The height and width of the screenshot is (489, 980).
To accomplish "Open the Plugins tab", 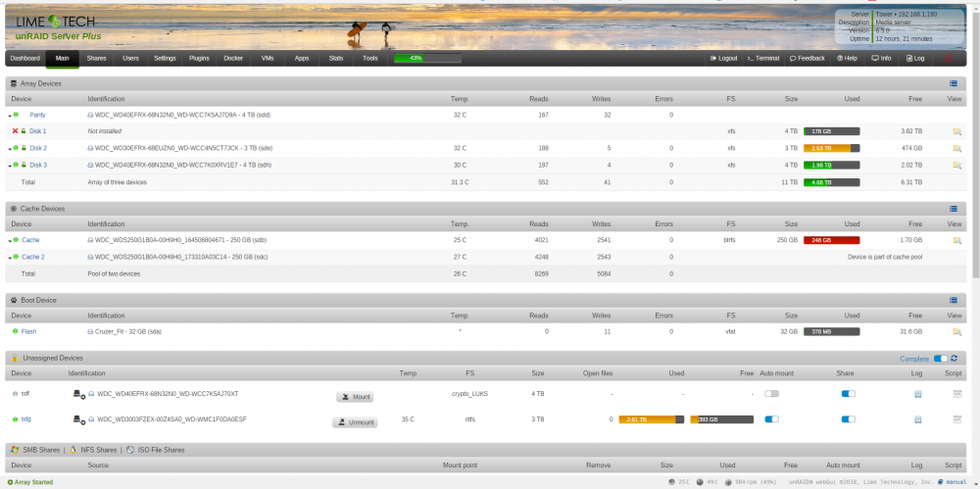I will [x=199, y=58].
